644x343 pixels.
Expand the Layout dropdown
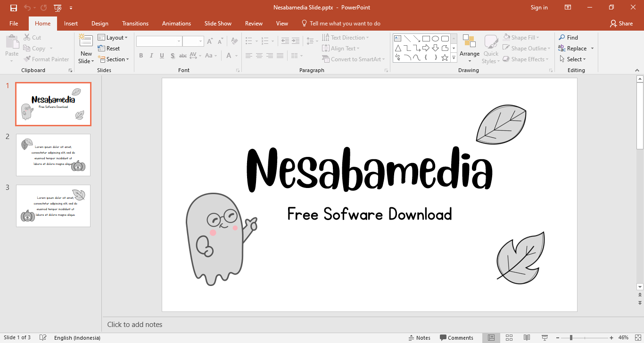(x=113, y=37)
